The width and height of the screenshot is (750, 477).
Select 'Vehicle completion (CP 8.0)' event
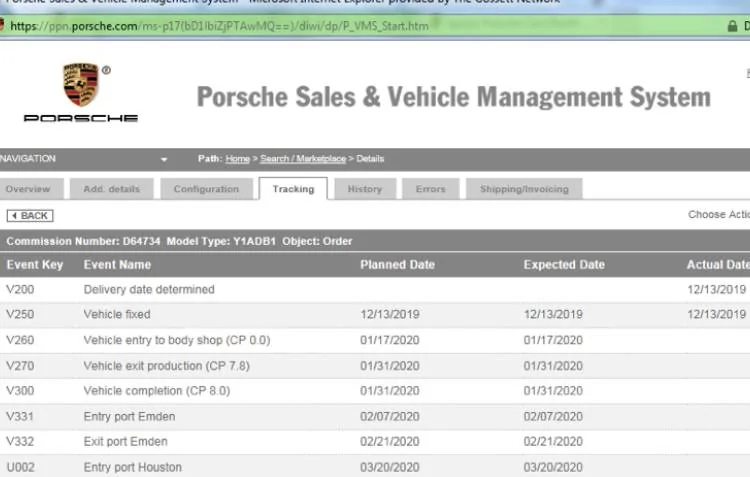pos(157,391)
